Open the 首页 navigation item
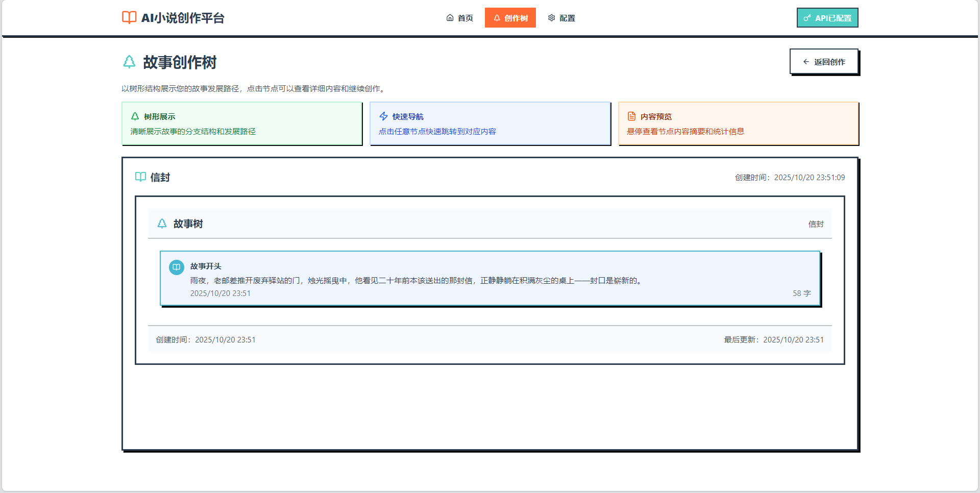The width and height of the screenshot is (980, 493). pos(464,17)
